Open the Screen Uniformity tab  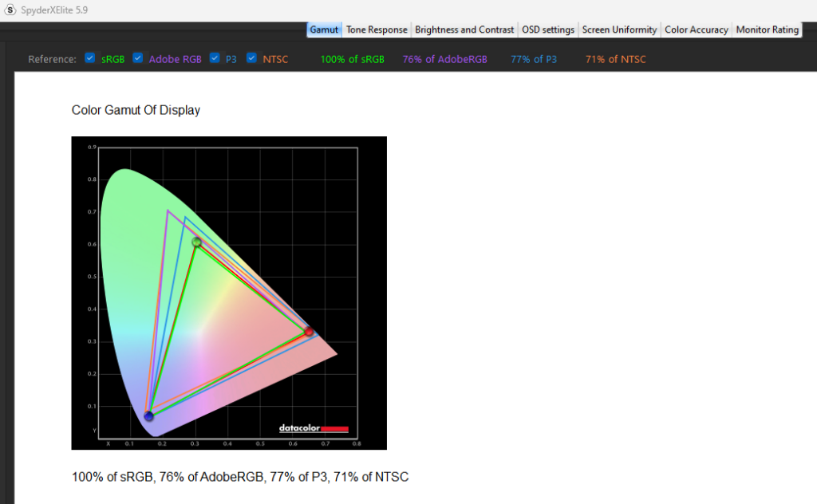619,30
